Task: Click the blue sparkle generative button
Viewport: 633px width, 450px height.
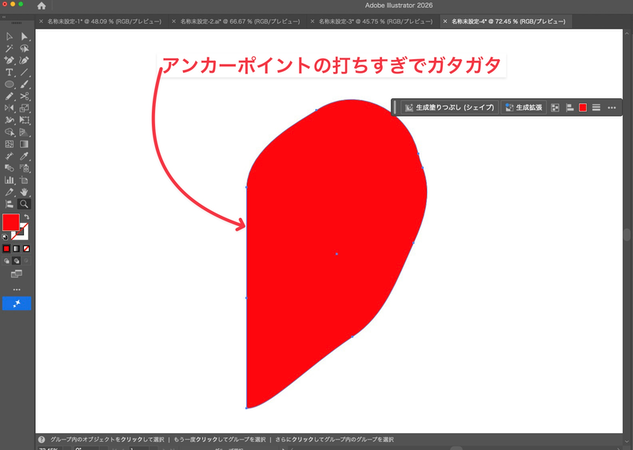Action: click(x=17, y=303)
